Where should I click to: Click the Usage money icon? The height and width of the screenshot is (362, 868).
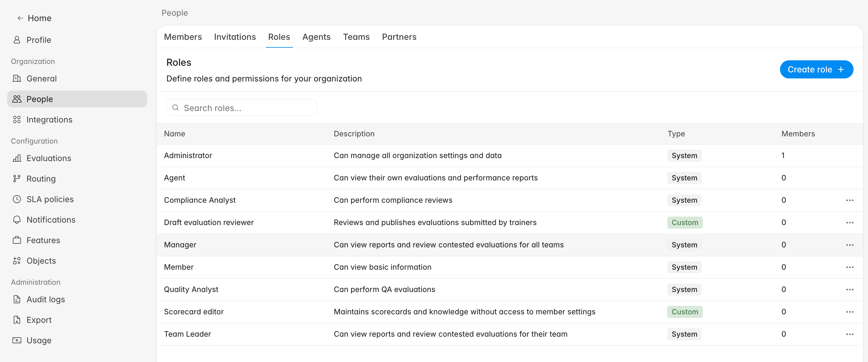point(17,340)
